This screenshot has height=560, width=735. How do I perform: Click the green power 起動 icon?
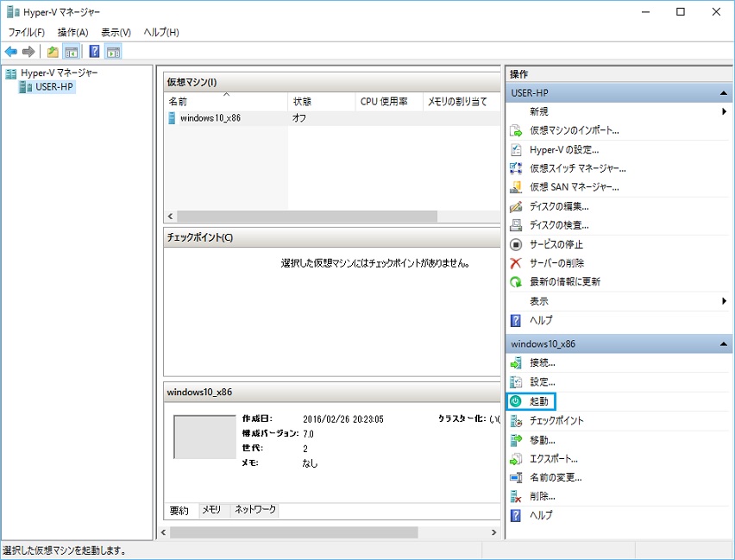pyautogui.click(x=516, y=401)
